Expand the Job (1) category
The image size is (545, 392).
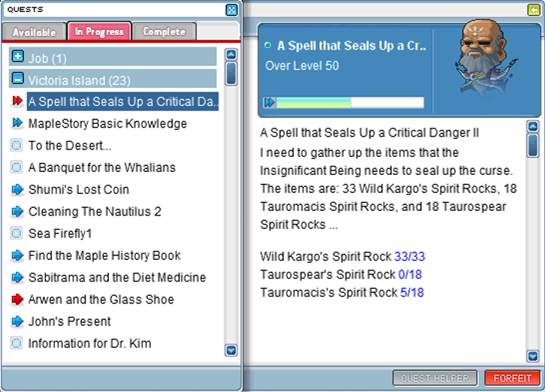pyautogui.click(x=17, y=56)
